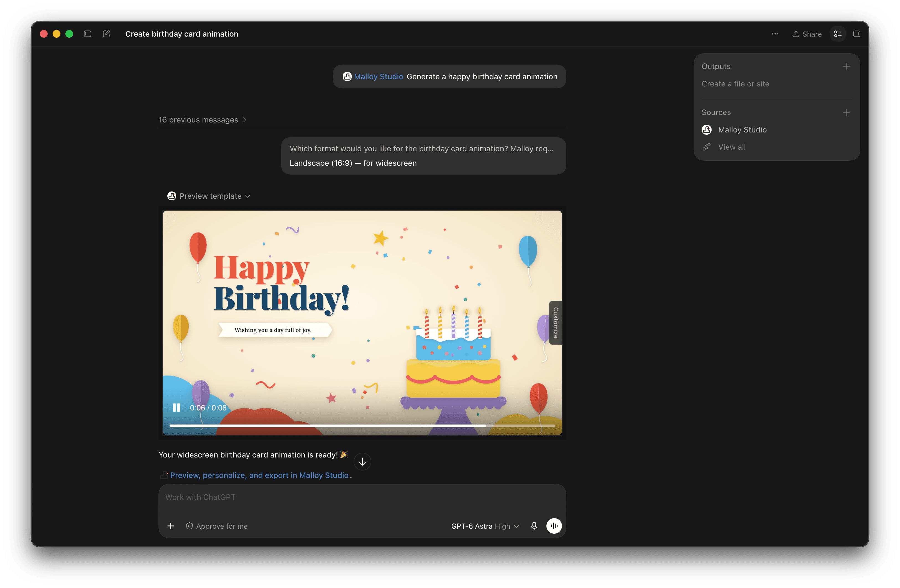Pause the birthday animation video

pyautogui.click(x=176, y=407)
